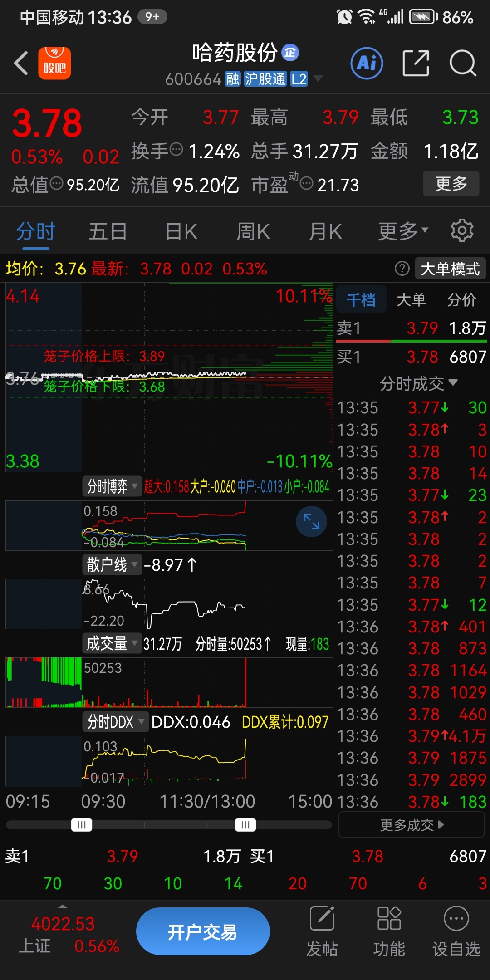The width and height of the screenshot is (490, 980).
Task: Tap the help question mark icon
Action: [402, 269]
